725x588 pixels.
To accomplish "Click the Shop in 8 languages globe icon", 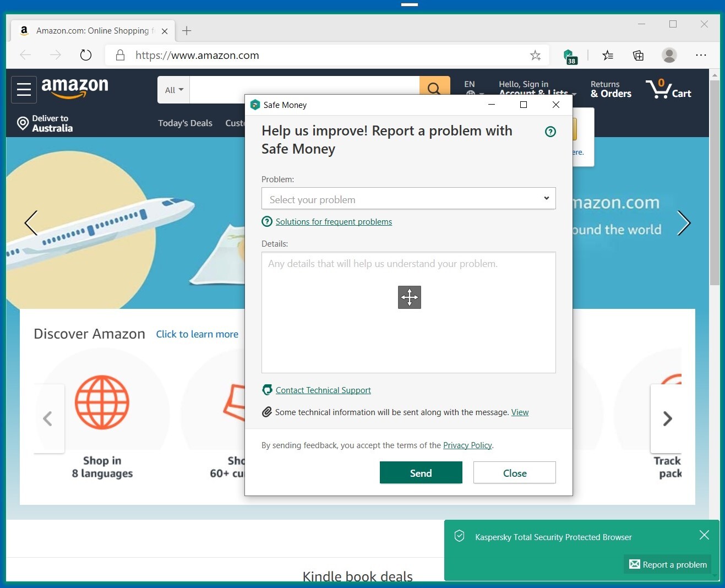I will coord(102,402).
